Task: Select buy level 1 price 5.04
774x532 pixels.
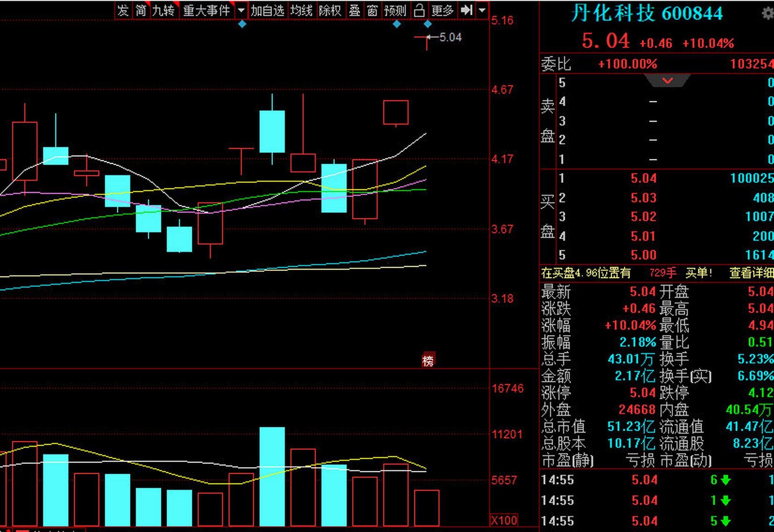Action: pos(643,178)
